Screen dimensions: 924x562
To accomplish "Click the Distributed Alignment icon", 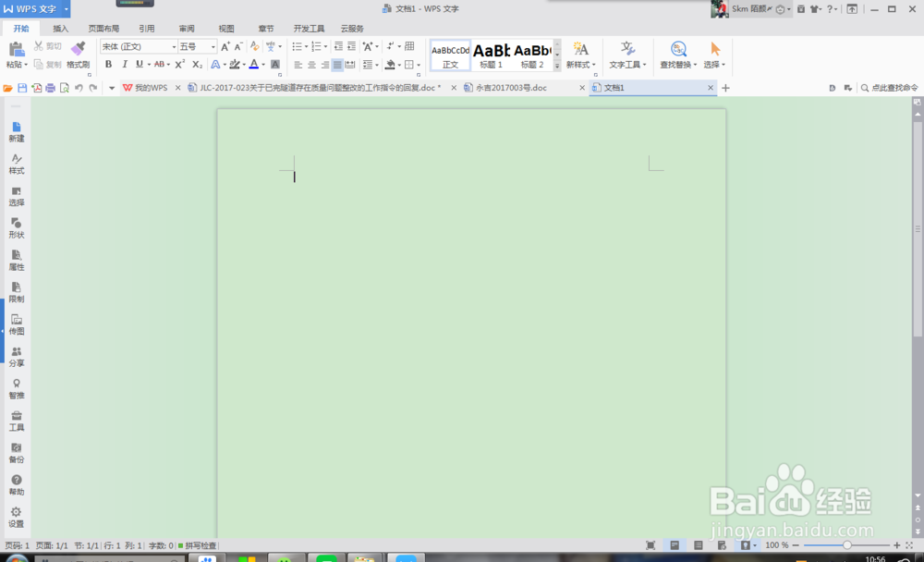I will 350,65.
